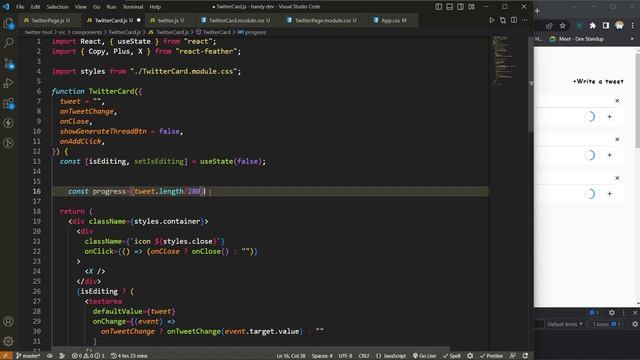640x360 pixels.
Task: Click the Run Code play icon
Action: point(491,20)
